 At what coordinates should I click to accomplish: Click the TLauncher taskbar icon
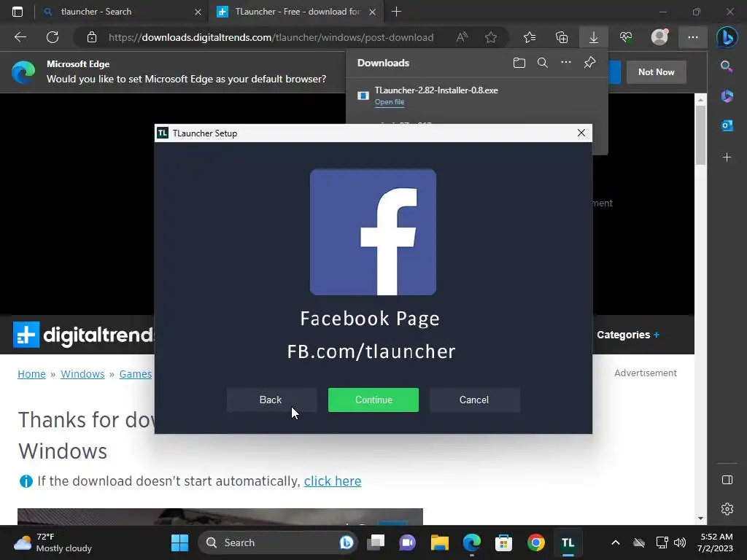tap(568, 542)
